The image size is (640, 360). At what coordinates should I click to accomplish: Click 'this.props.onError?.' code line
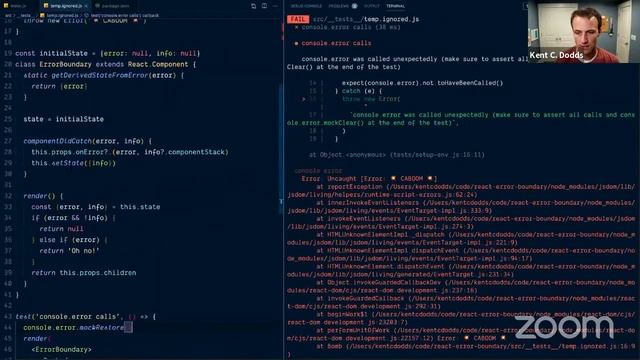click(x=130, y=152)
